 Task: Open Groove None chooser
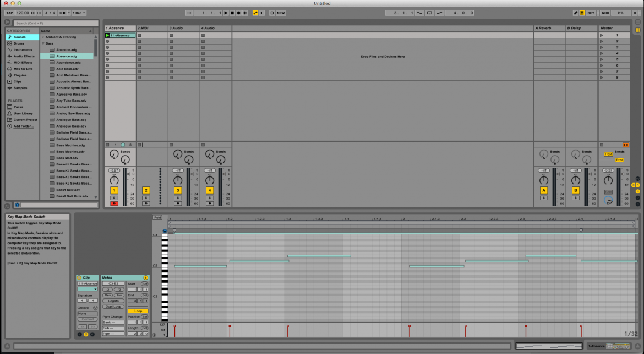point(88,313)
